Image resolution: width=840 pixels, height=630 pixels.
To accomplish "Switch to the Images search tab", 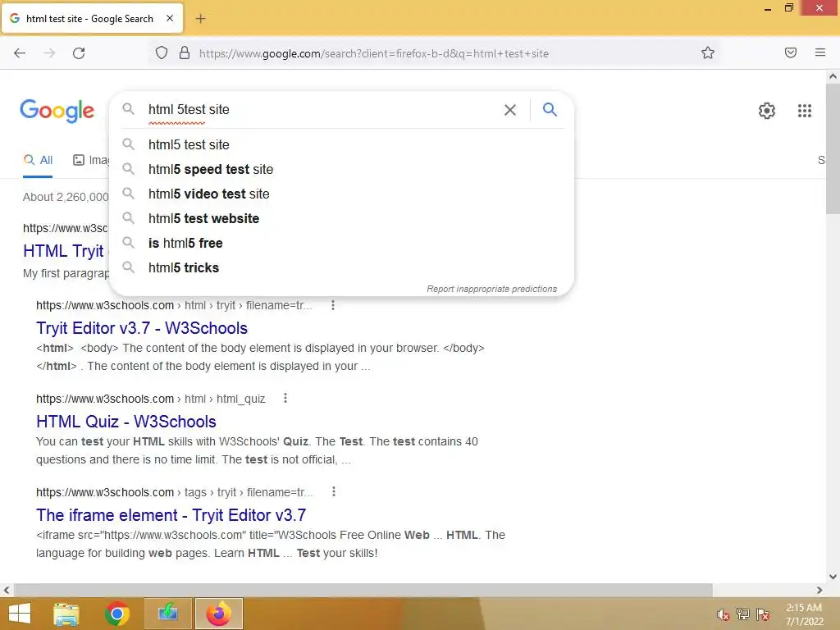I will [91, 160].
